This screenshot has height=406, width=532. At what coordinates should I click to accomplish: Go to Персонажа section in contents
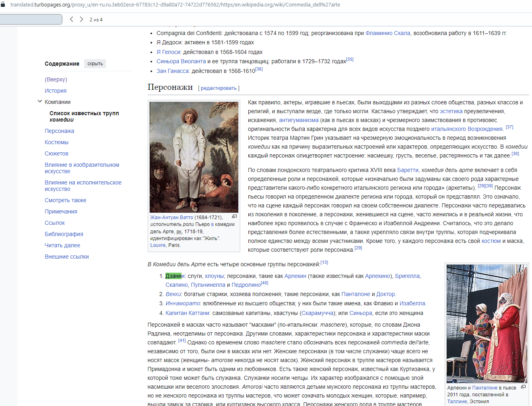59,131
